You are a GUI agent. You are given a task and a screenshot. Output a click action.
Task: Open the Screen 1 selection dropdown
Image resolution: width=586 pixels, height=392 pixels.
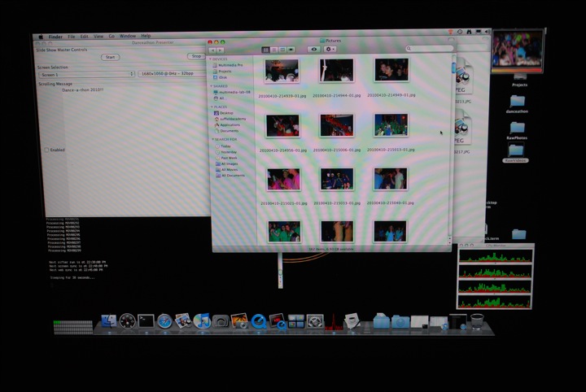pyautogui.click(x=85, y=74)
